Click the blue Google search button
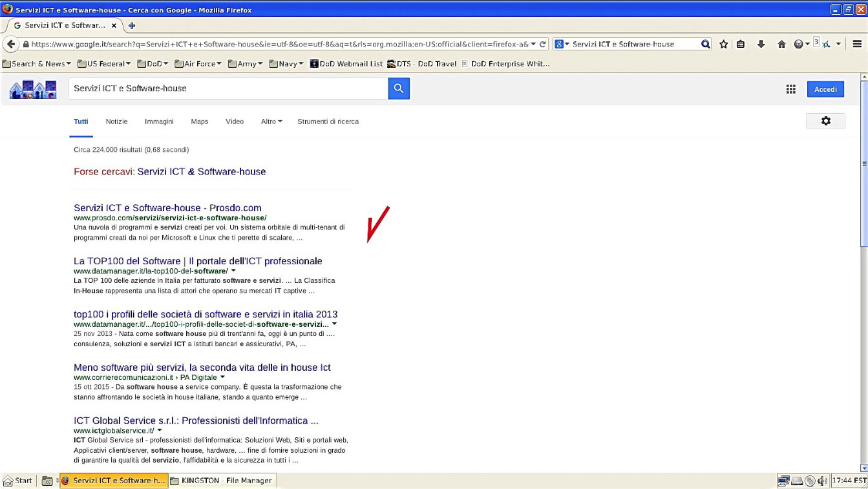The height and width of the screenshot is (489, 868). click(399, 88)
